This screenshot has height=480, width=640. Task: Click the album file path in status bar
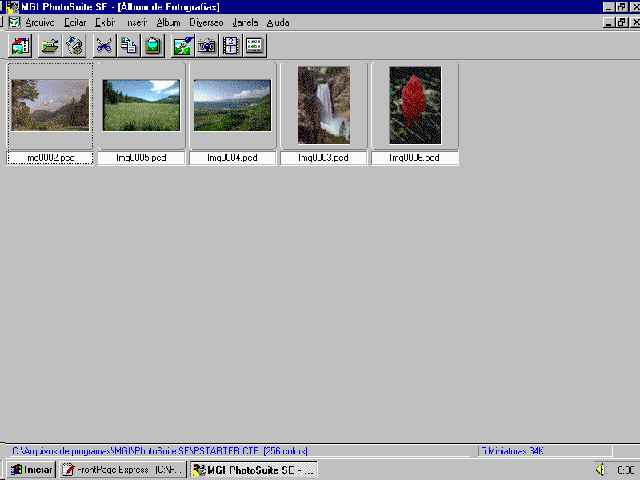coord(160,451)
